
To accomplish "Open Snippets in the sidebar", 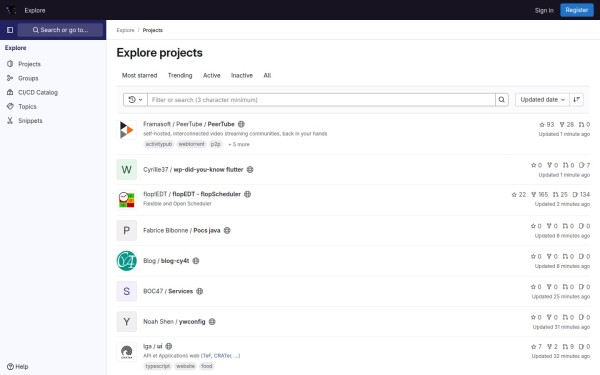I will 30,121.
